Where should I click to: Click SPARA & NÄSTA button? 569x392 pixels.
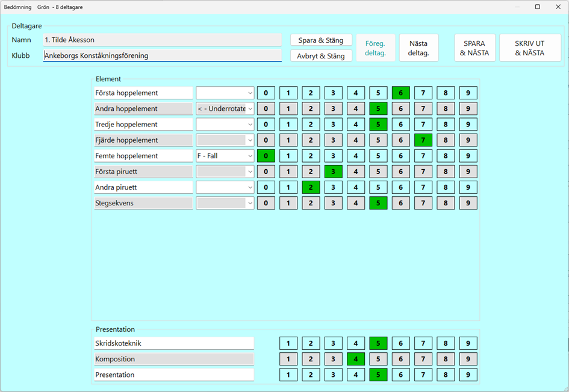474,48
